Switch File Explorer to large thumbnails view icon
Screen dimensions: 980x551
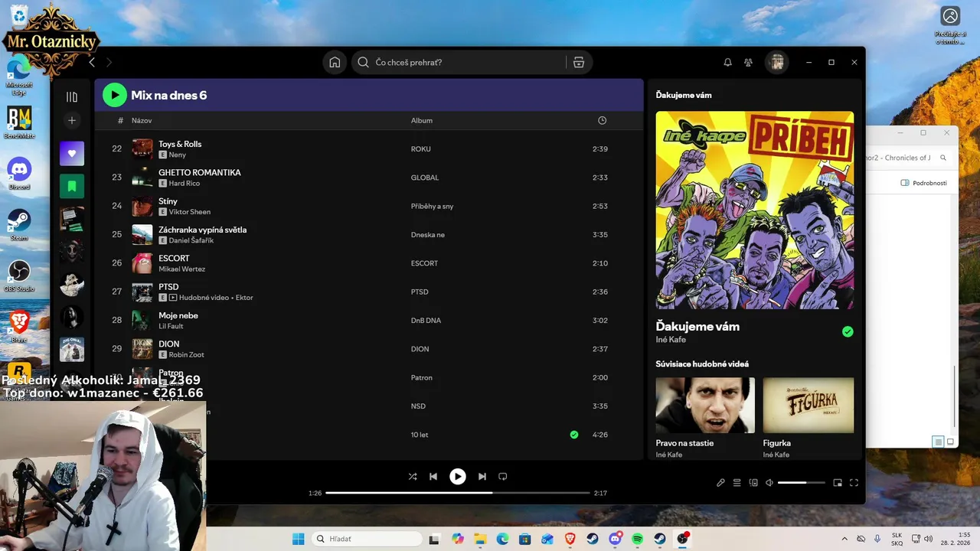pyautogui.click(x=950, y=442)
